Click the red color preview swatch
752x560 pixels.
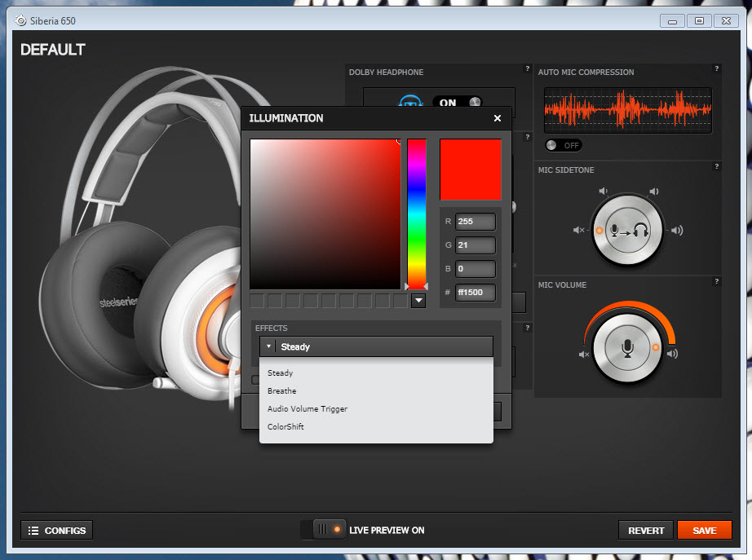470,170
